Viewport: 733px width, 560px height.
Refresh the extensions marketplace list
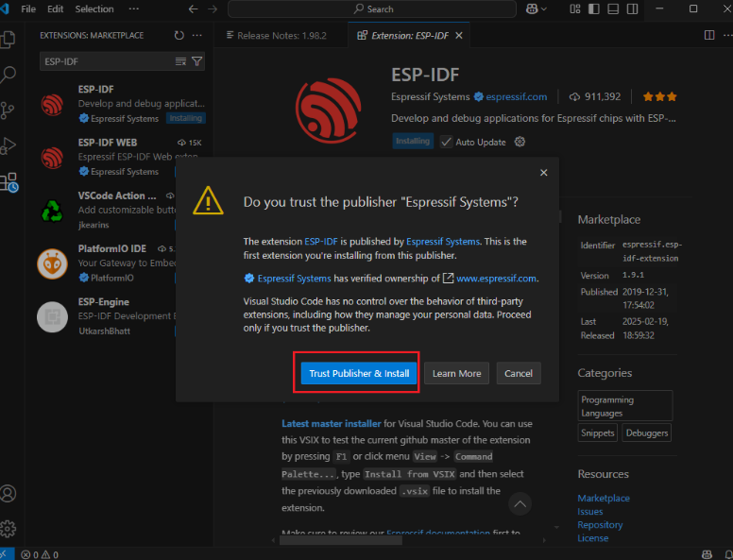coord(179,36)
